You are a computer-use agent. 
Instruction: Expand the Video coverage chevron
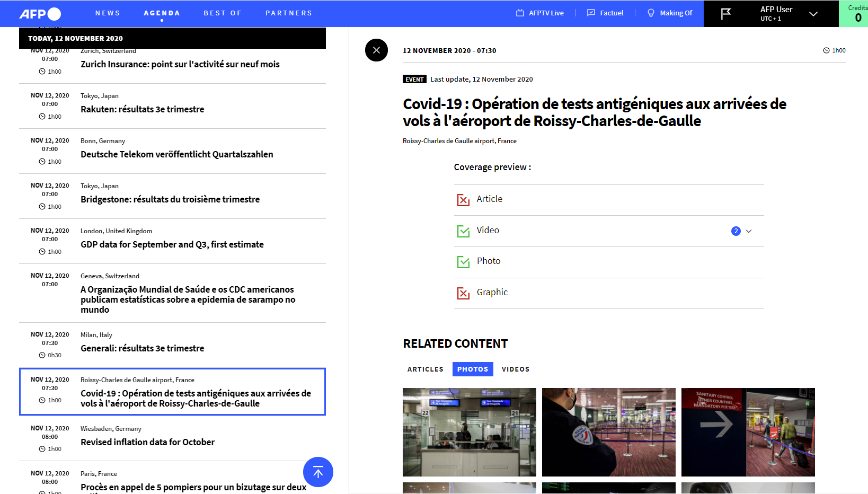[749, 231]
